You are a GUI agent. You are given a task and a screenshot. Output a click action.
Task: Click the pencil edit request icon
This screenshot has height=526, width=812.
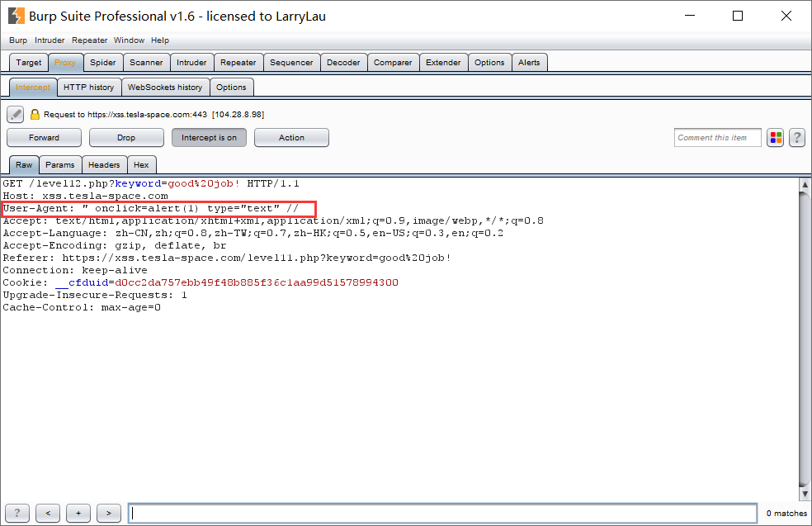pos(16,114)
